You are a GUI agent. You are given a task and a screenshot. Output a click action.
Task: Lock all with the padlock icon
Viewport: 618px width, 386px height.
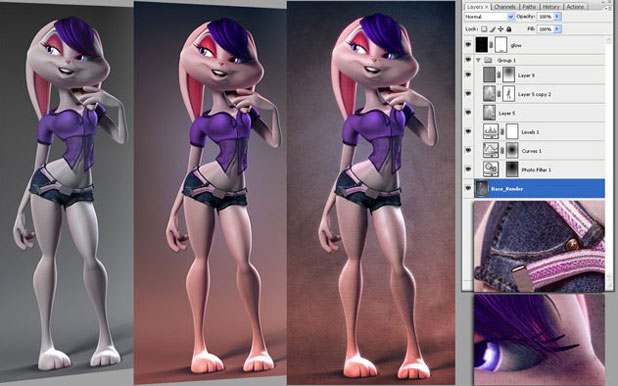509,29
